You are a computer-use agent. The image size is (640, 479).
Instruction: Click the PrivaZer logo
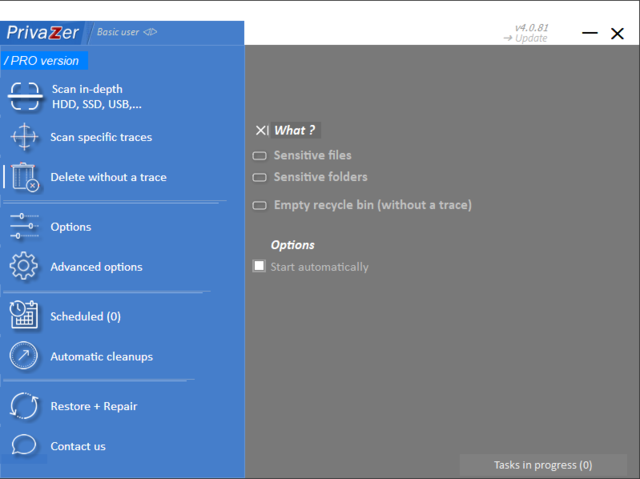click(42, 33)
